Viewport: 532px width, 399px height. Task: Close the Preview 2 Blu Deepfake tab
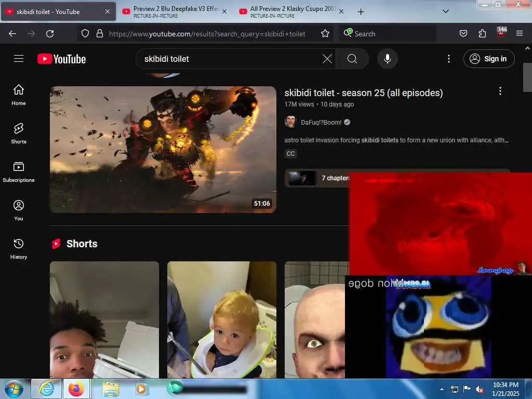(224, 11)
